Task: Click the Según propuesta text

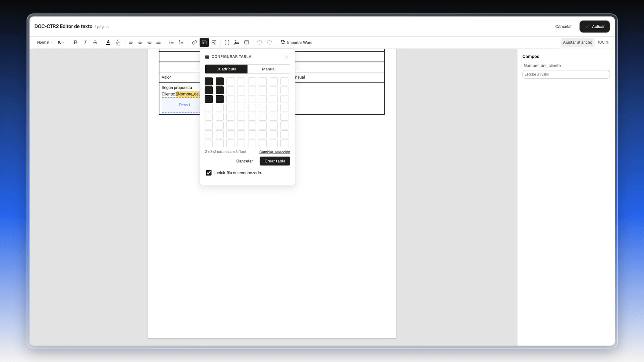Action: (x=177, y=88)
